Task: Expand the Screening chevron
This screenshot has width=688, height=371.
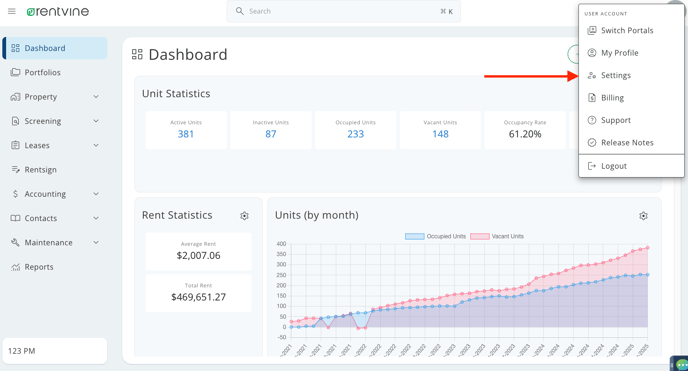Action: click(x=96, y=121)
